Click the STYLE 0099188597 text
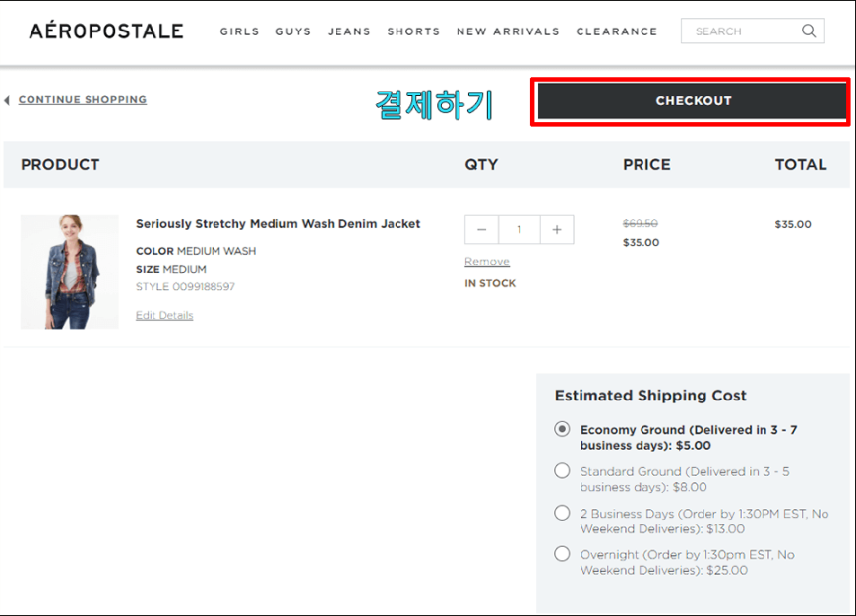The height and width of the screenshot is (616, 856). click(185, 286)
